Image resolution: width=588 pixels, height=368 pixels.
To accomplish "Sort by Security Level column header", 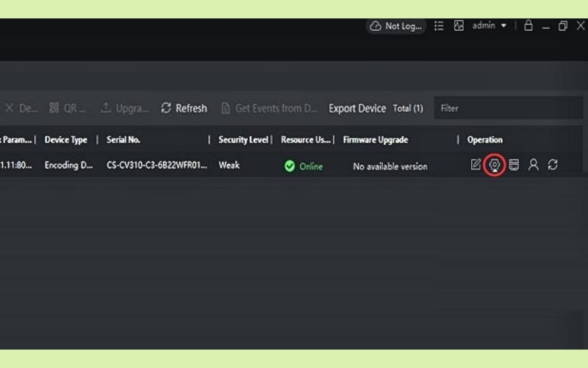I will (x=244, y=140).
